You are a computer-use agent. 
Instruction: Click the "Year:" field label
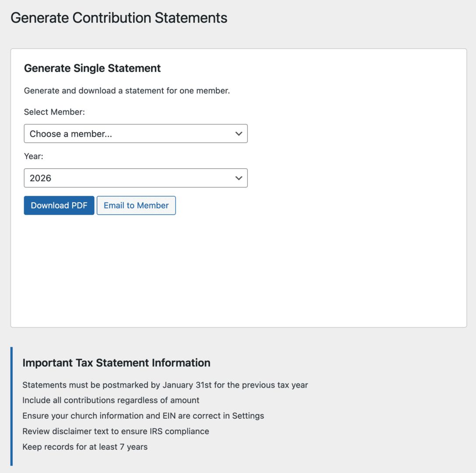[34, 156]
